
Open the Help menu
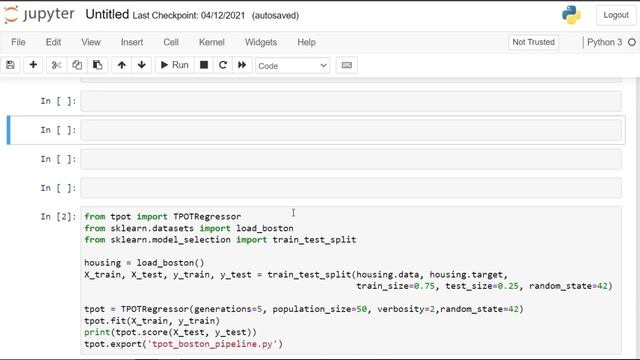306,42
